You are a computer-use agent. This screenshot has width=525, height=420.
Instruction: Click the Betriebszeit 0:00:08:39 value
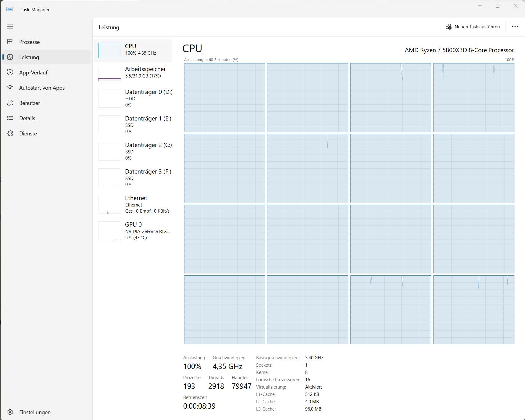(199, 406)
